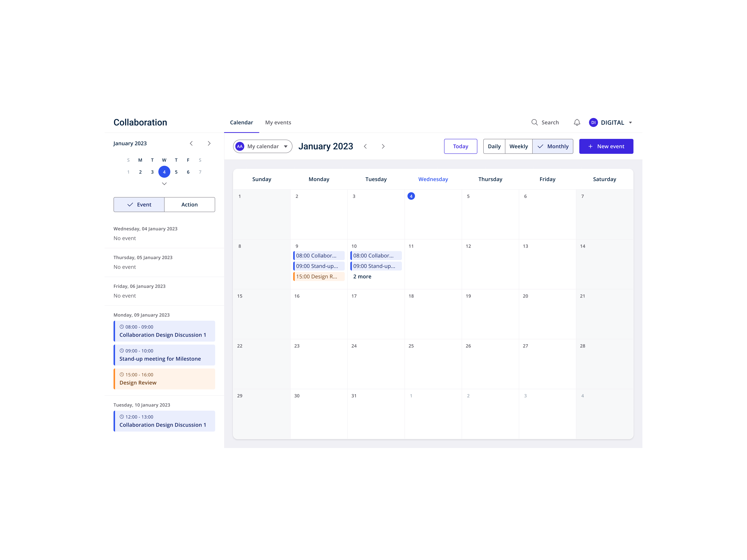
Task: Click the Search field text
Action: tap(550, 122)
